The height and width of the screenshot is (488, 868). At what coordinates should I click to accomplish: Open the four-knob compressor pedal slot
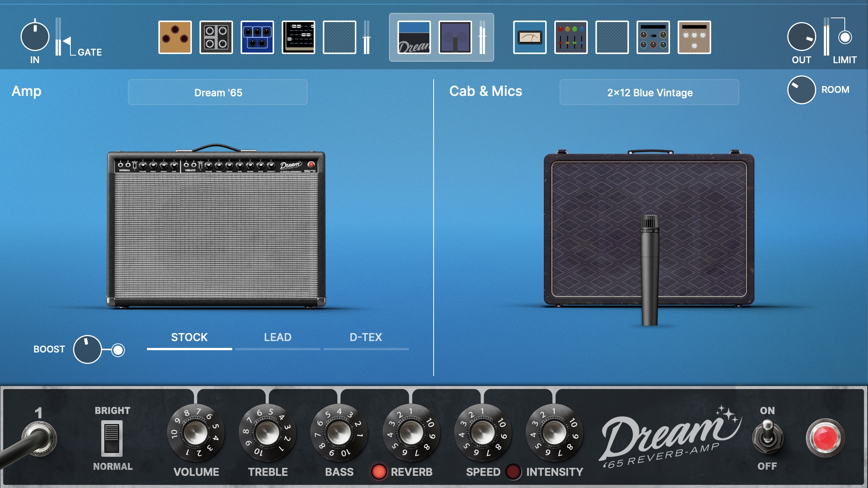216,37
